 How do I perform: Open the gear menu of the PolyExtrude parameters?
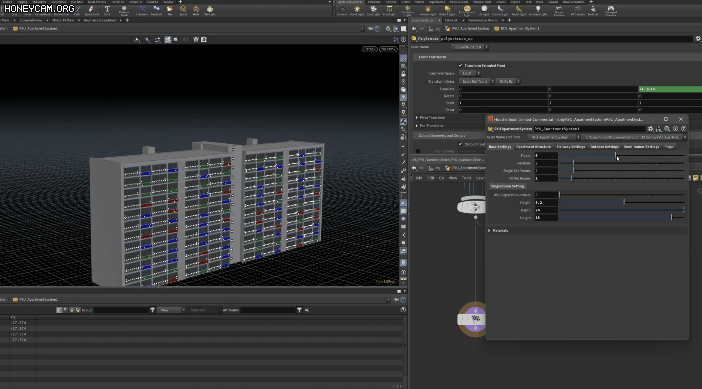click(x=698, y=39)
